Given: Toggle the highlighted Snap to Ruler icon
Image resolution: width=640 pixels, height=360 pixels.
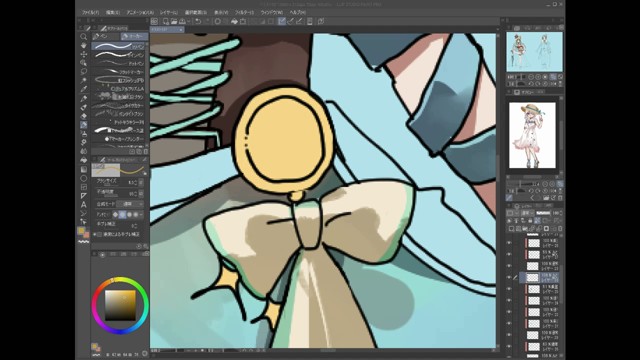Looking at the screenshot, I should [x=282, y=21].
